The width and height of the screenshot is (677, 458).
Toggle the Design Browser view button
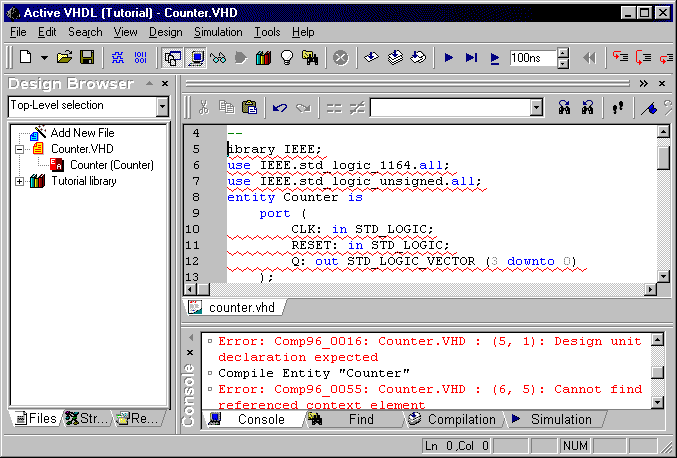click(x=173, y=58)
